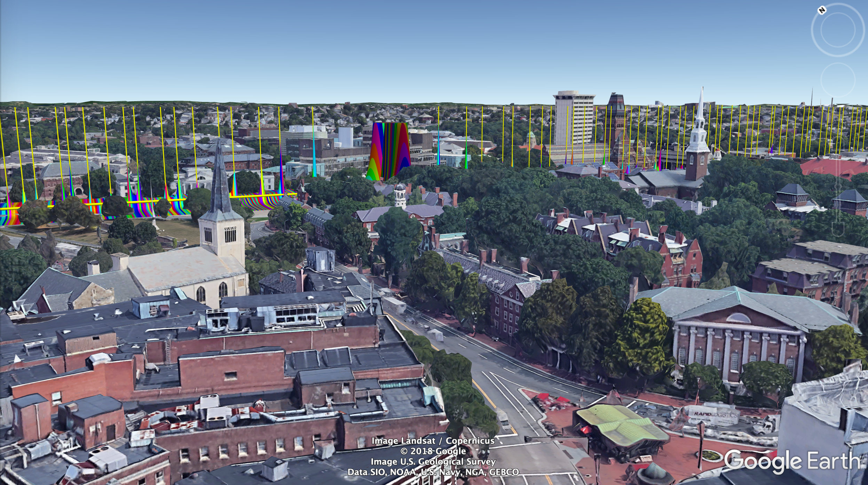Click the Image U.S. Geological Survey text

click(433, 462)
